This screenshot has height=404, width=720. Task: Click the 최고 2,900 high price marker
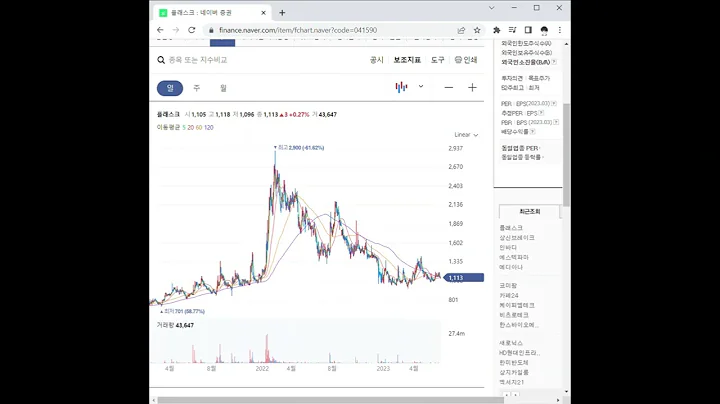(299, 148)
